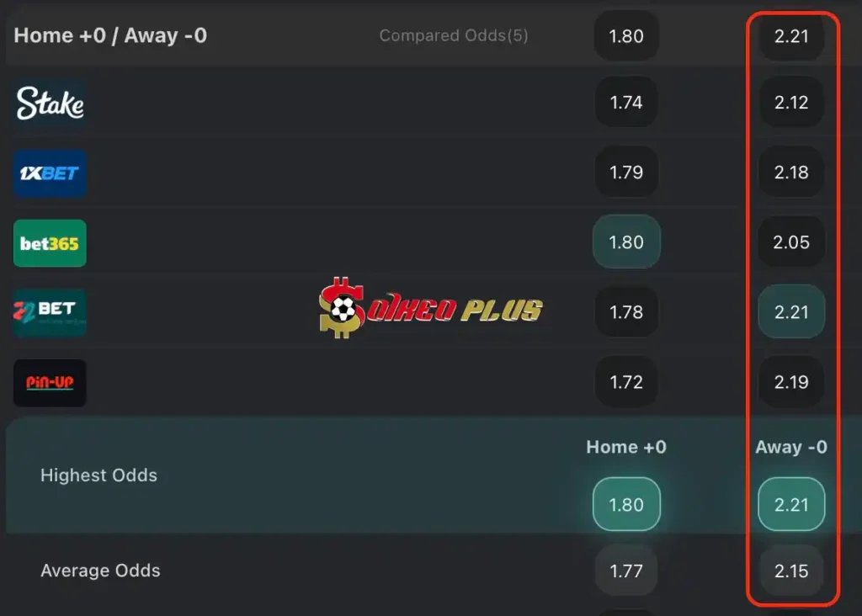Click the 22BET bookmaker logo

(50, 312)
